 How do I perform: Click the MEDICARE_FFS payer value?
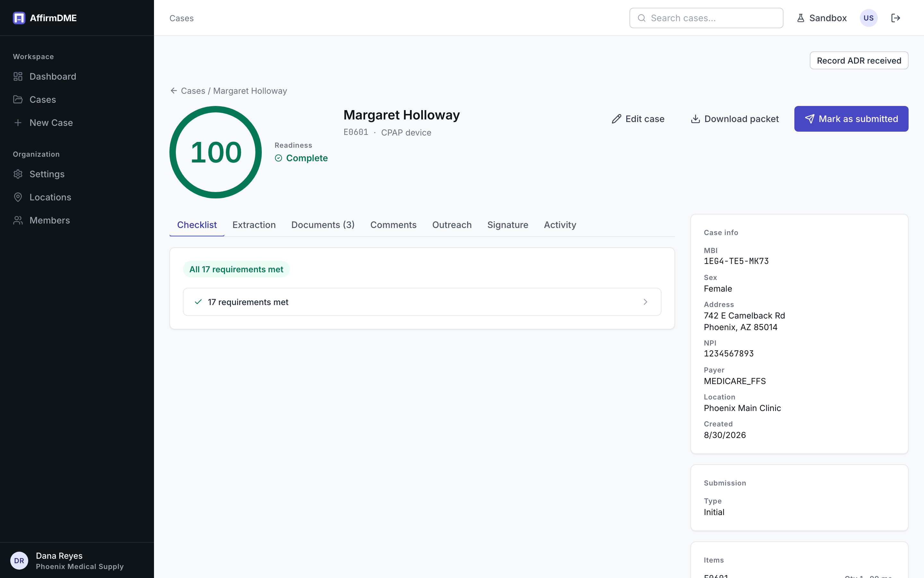tap(735, 381)
